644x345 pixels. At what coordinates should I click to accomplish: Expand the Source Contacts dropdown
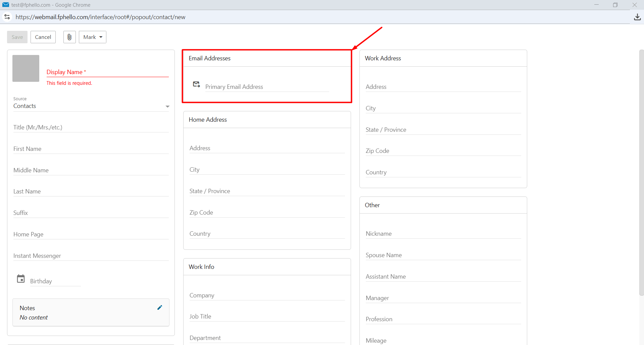pos(91,106)
